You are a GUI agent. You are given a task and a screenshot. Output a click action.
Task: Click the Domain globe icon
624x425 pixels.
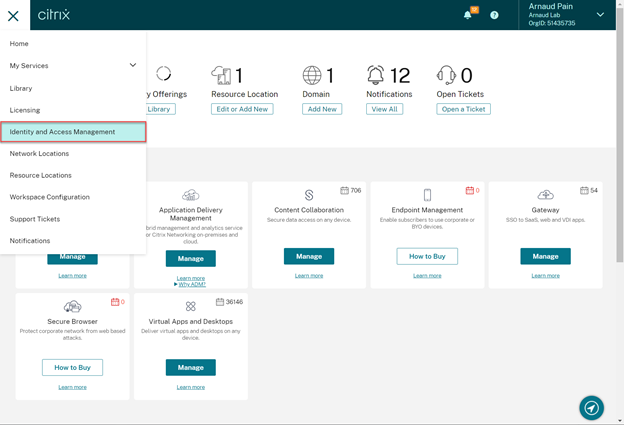click(312, 76)
